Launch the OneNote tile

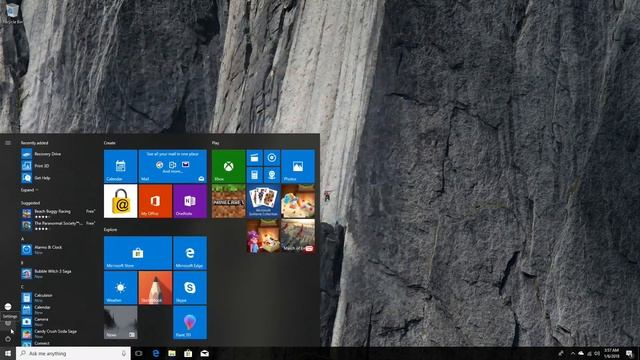(x=190, y=201)
